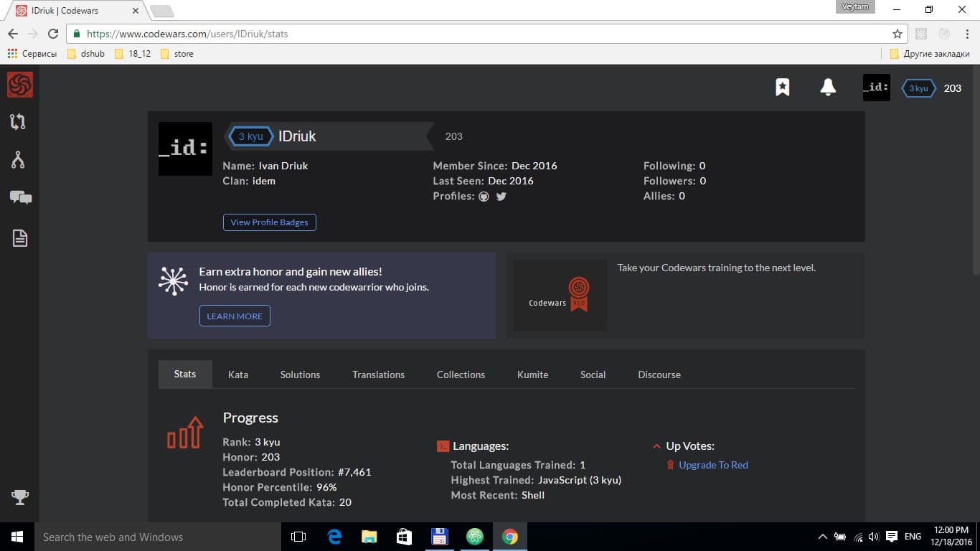
Task: Open a new browser tab
Action: click(161, 11)
